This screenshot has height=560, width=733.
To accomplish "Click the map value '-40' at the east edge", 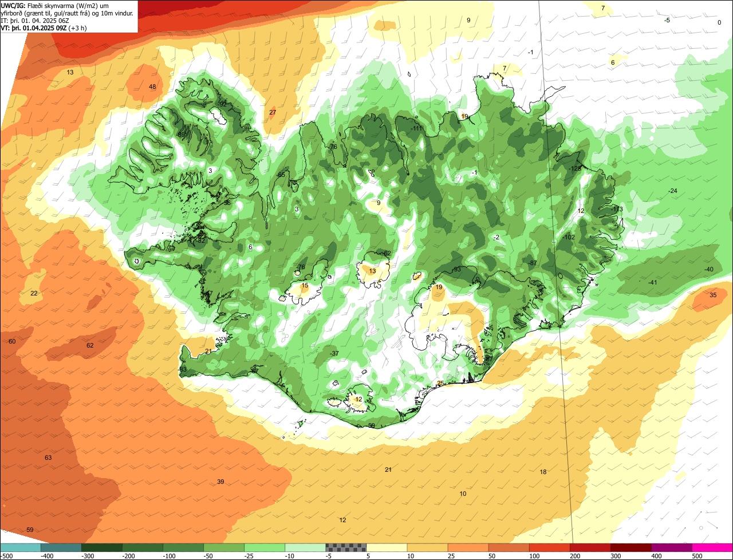I will [709, 270].
